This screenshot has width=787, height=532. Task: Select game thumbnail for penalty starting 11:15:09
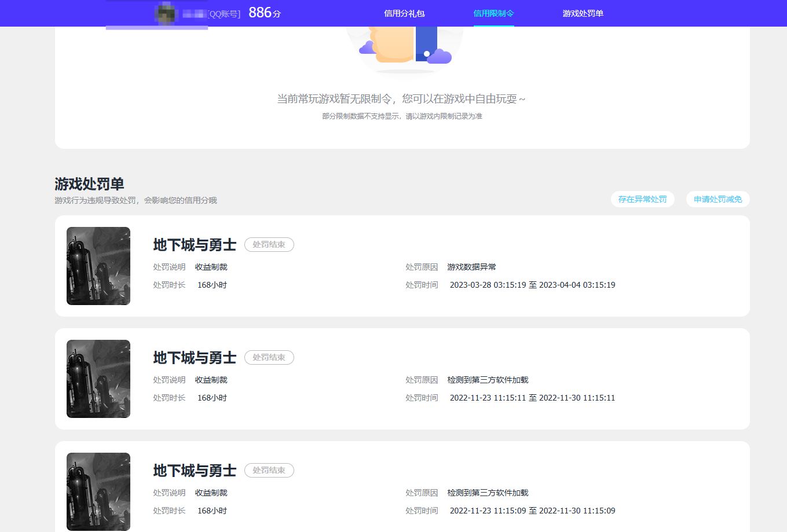pyautogui.click(x=98, y=491)
